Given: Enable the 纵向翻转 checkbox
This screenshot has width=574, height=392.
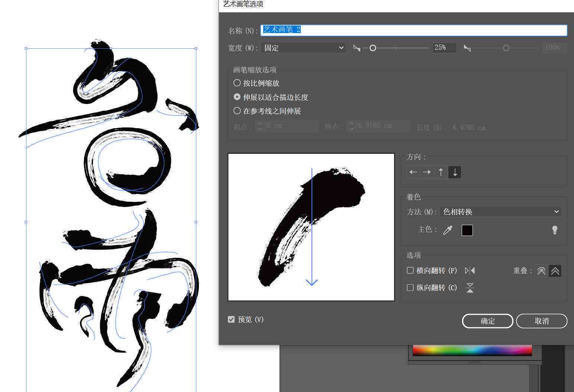Looking at the screenshot, I should 410,288.
